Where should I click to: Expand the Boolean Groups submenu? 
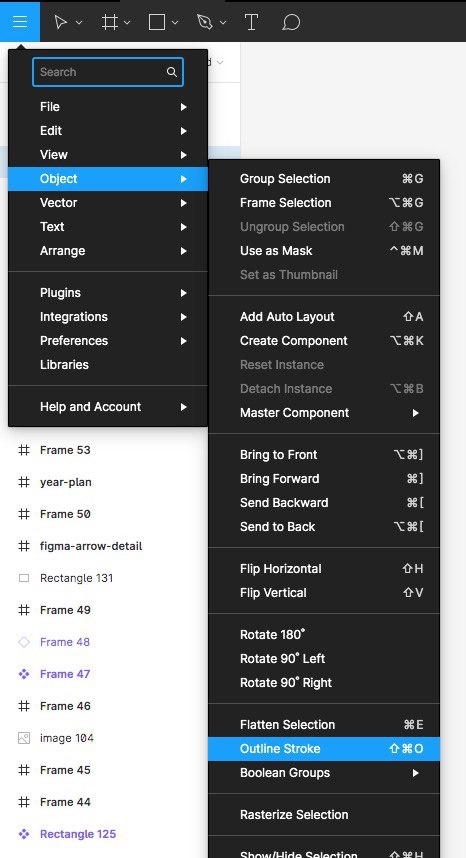[x=324, y=773]
